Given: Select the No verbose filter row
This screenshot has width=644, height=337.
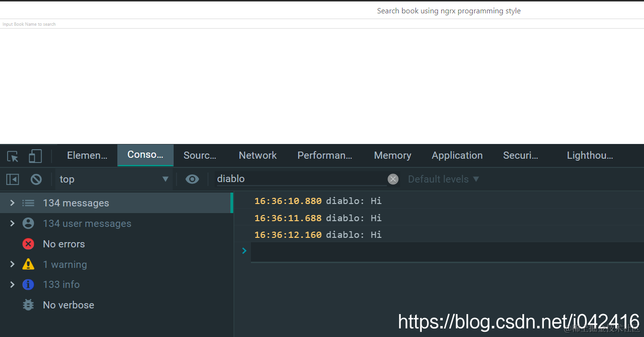Looking at the screenshot, I should pos(116,305).
